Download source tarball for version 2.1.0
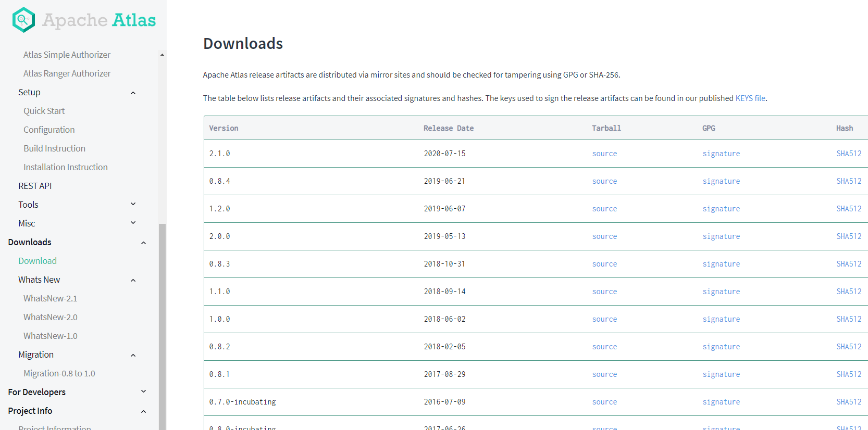The image size is (868, 430). point(604,154)
